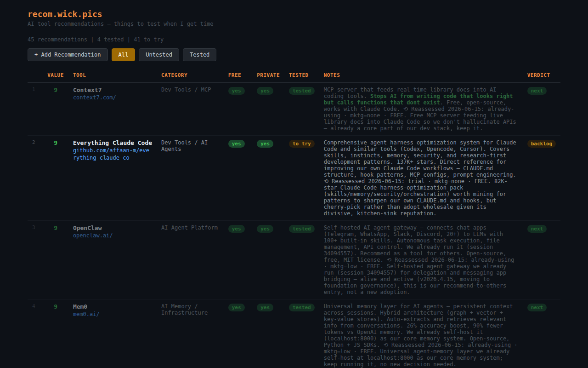
Task: Click the private yes badge for OpenClaw
Action: click(265, 229)
